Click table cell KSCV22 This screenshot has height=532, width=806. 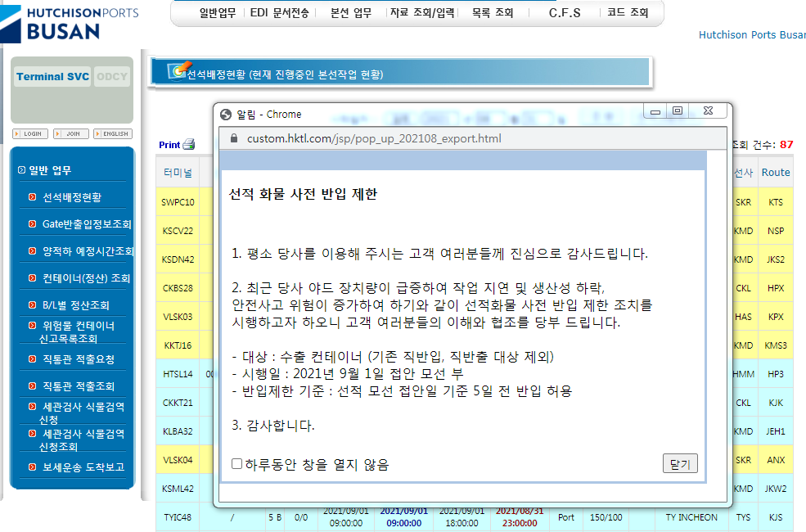pyautogui.click(x=178, y=231)
